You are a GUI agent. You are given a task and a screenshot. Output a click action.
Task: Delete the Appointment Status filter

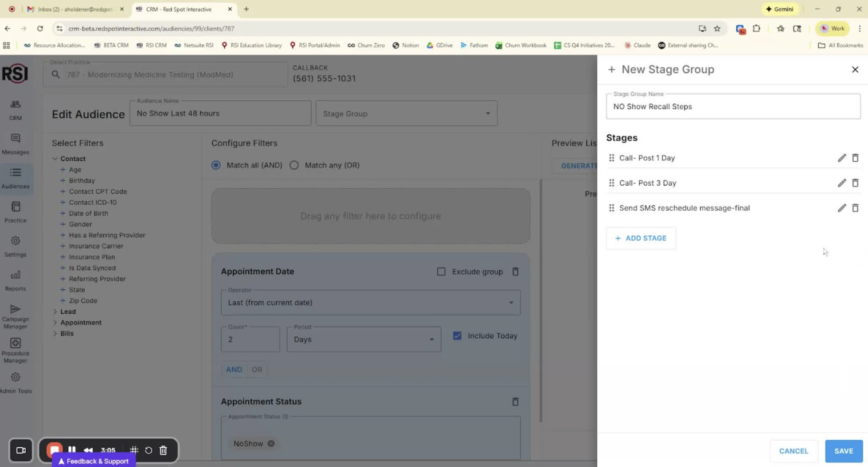(515, 401)
